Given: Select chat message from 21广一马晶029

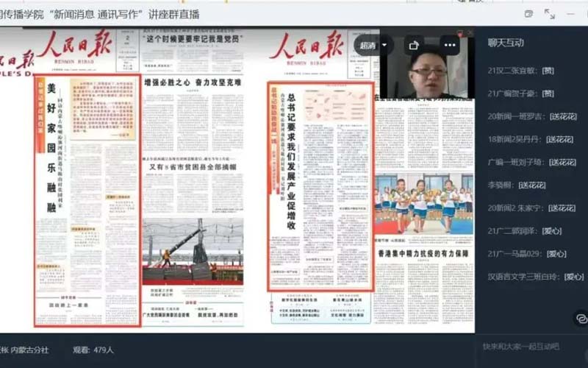Looking at the screenshot, I should tap(527, 254).
